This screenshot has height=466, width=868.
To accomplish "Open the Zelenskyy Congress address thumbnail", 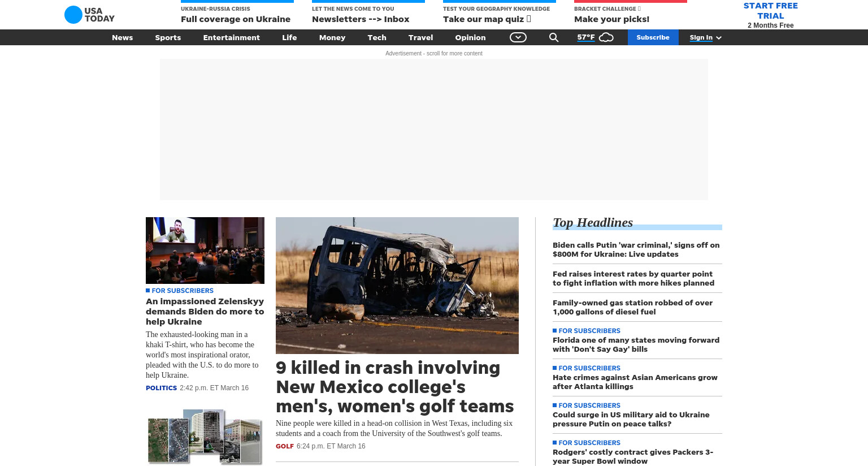I will coord(205,251).
